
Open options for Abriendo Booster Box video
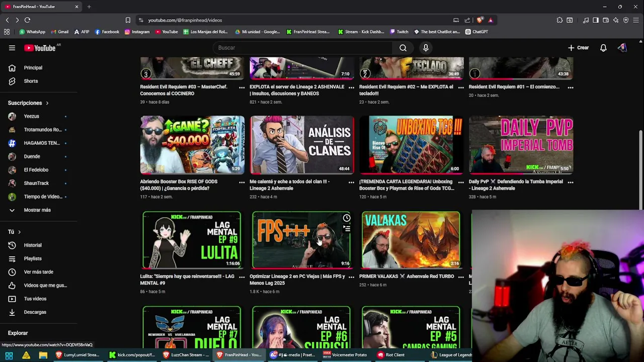point(242,182)
